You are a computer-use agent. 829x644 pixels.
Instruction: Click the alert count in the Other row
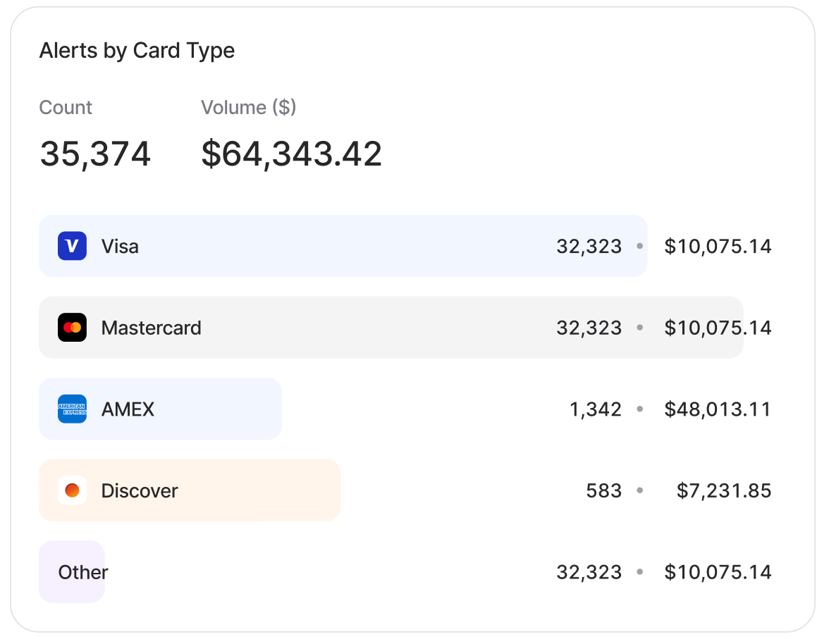589,572
